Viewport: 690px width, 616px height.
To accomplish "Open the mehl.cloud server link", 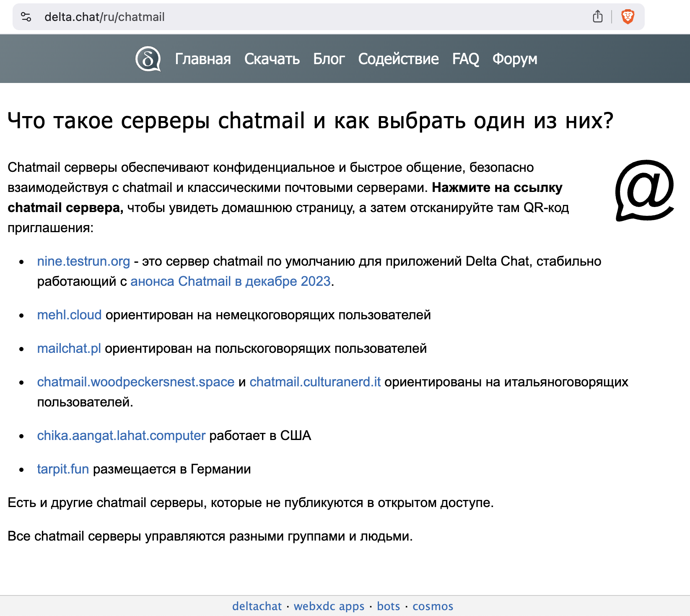I will pos(69,315).
